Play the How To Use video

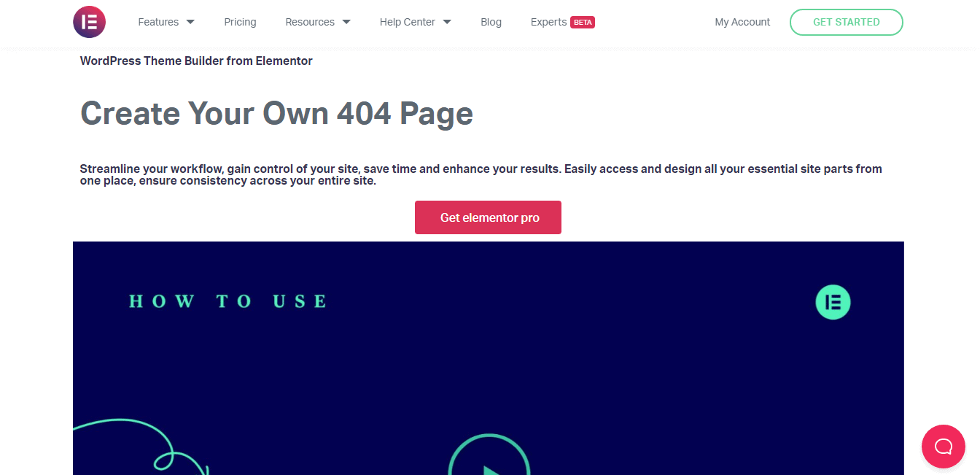(489, 456)
